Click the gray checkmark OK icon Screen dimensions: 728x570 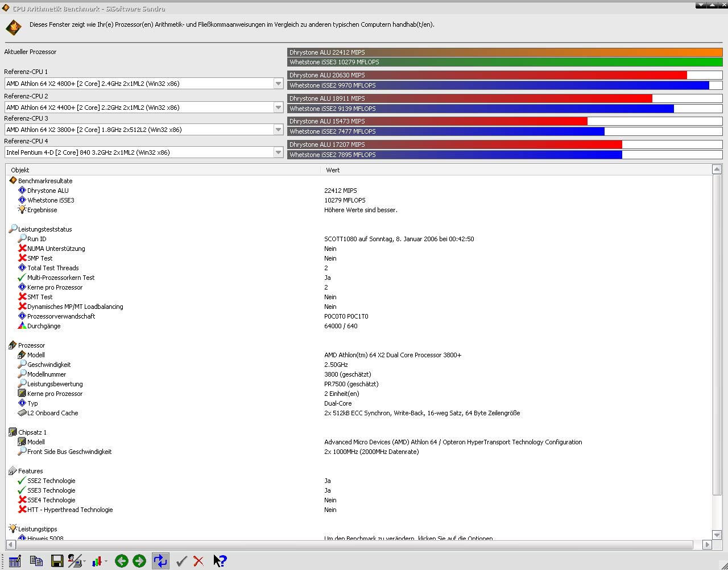click(181, 561)
